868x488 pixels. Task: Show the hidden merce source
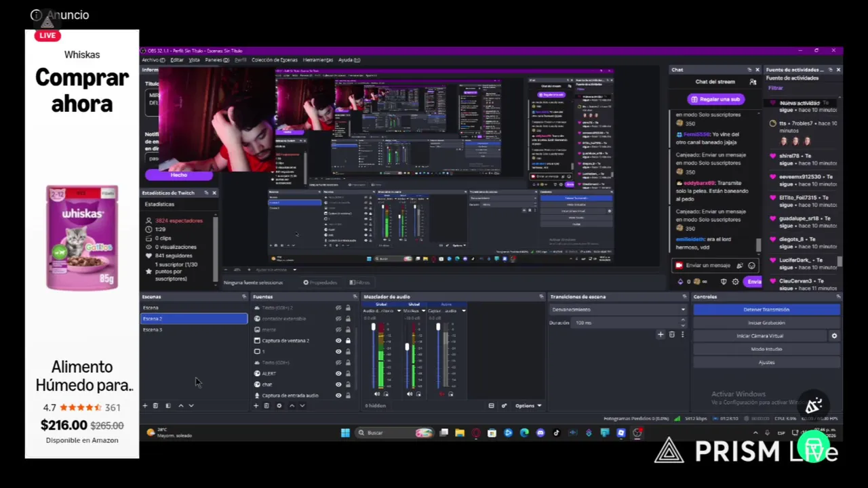pos(338,329)
